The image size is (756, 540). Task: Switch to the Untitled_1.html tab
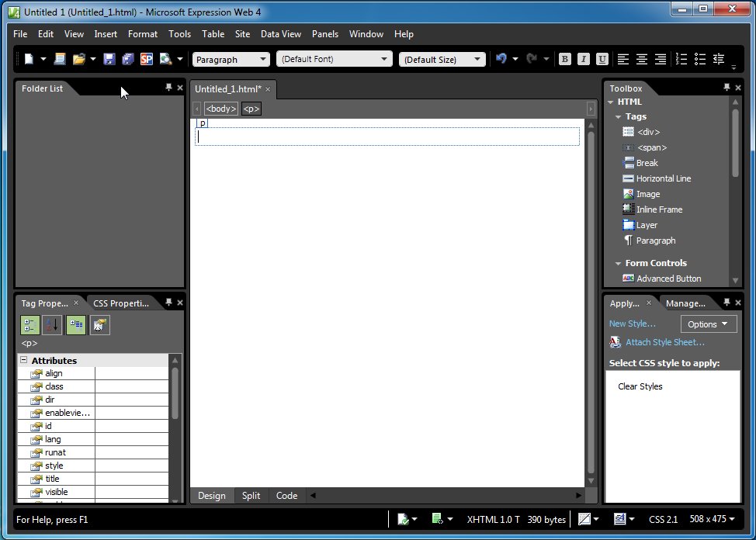tap(227, 89)
